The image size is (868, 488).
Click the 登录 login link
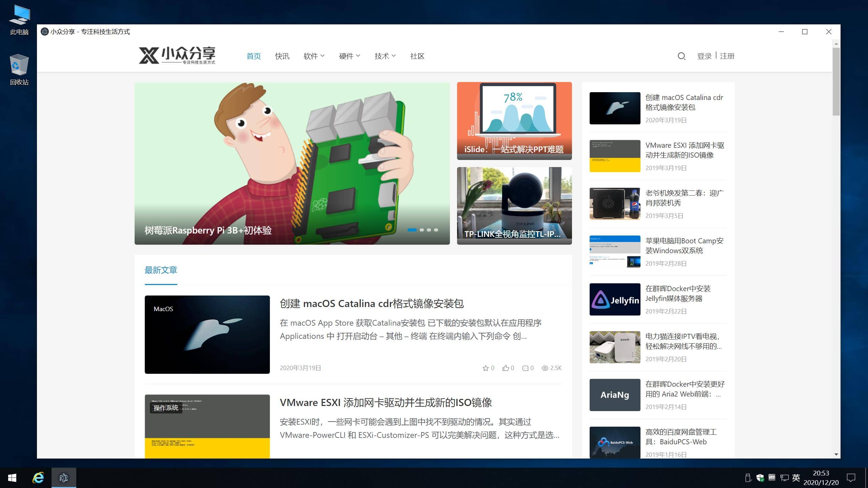[704, 56]
